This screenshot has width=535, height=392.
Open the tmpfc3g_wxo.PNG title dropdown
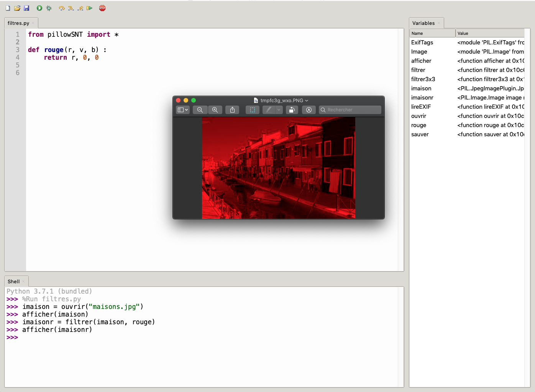click(282, 100)
